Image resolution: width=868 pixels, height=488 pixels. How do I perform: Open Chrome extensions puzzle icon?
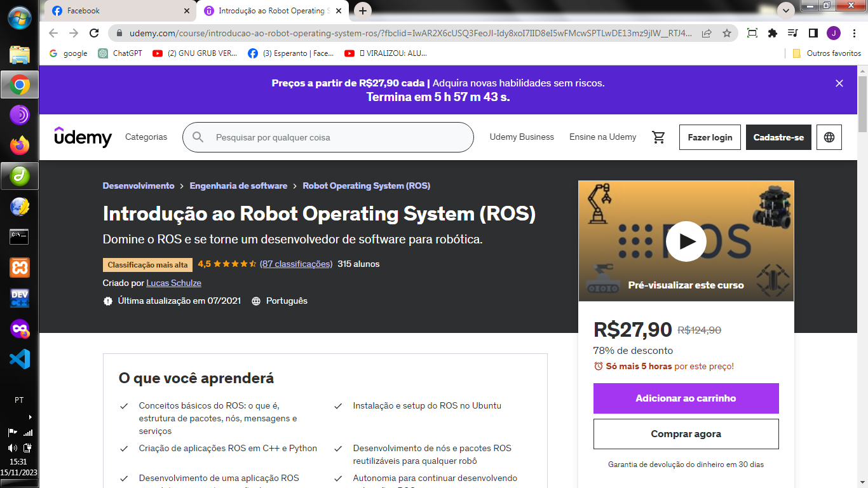click(773, 33)
